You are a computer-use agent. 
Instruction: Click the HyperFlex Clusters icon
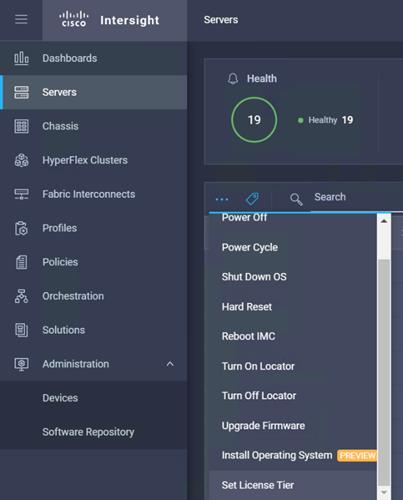click(21, 160)
